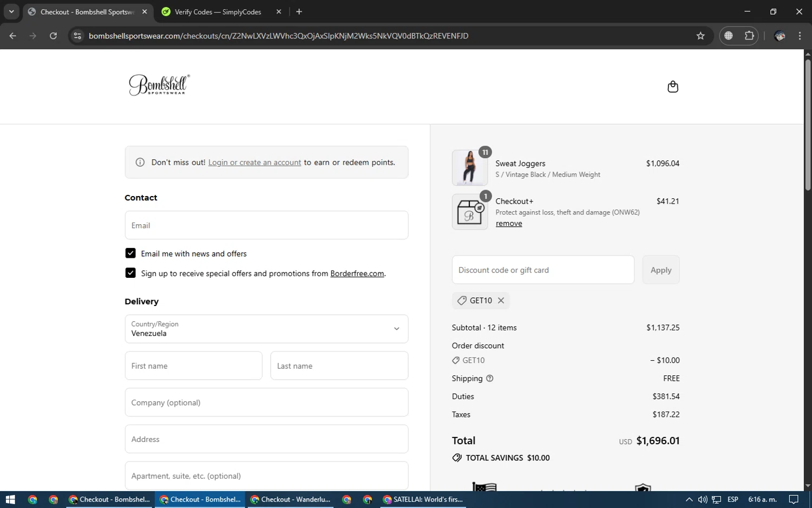
Task: Open the tab search dropdown arrow
Action: pos(11,11)
